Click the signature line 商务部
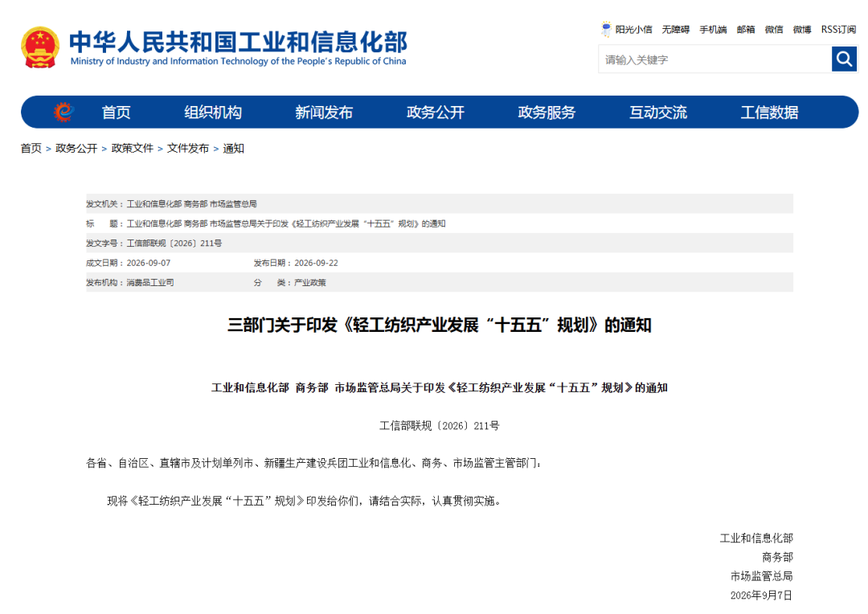Image resolution: width=868 pixels, height=614 pixels. (x=777, y=557)
